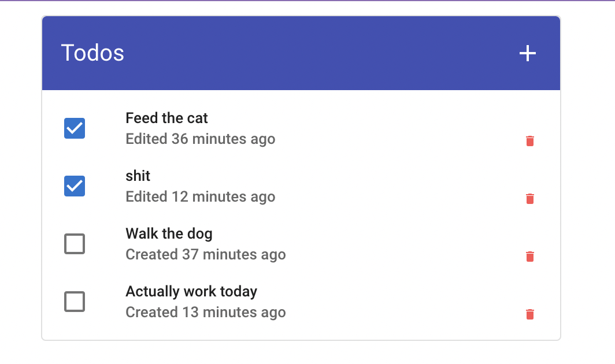Uncheck the Feed the cat checkbox
This screenshot has height=364, width=615.
point(75,128)
